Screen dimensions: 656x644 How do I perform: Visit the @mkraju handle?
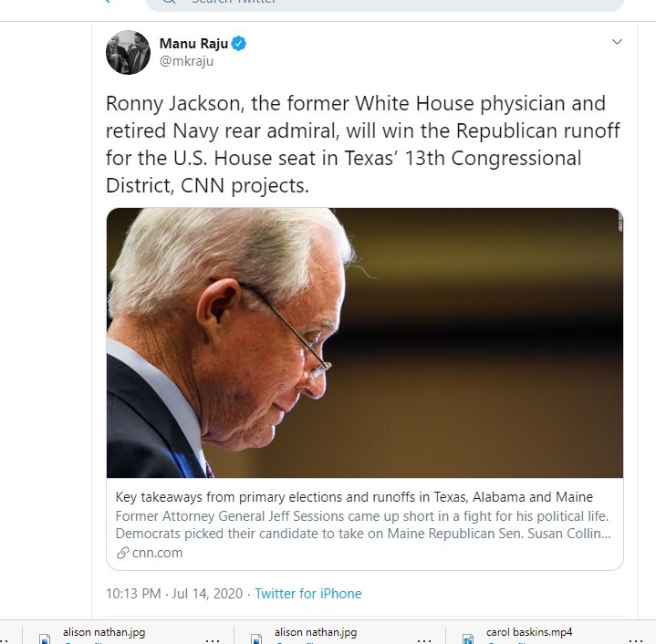pos(186,62)
